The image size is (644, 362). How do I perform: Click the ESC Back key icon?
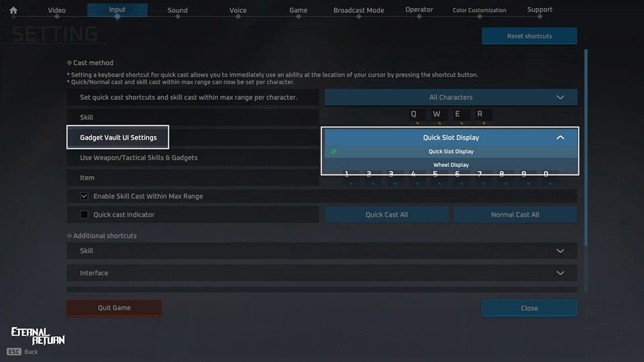tap(15, 352)
